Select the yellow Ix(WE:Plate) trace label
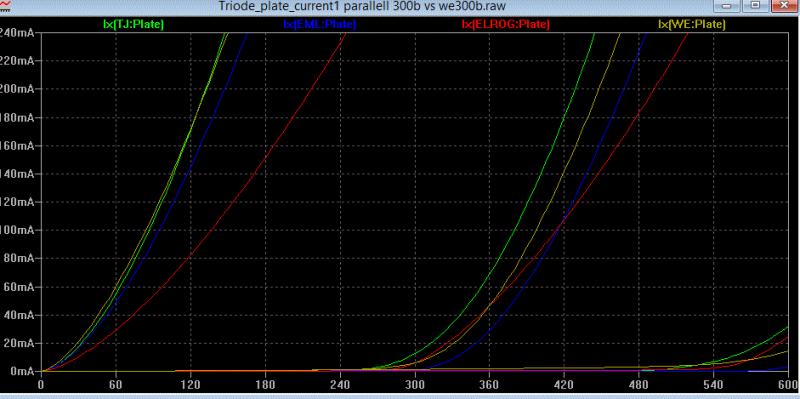This screenshot has height=399, width=800. (x=692, y=24)
